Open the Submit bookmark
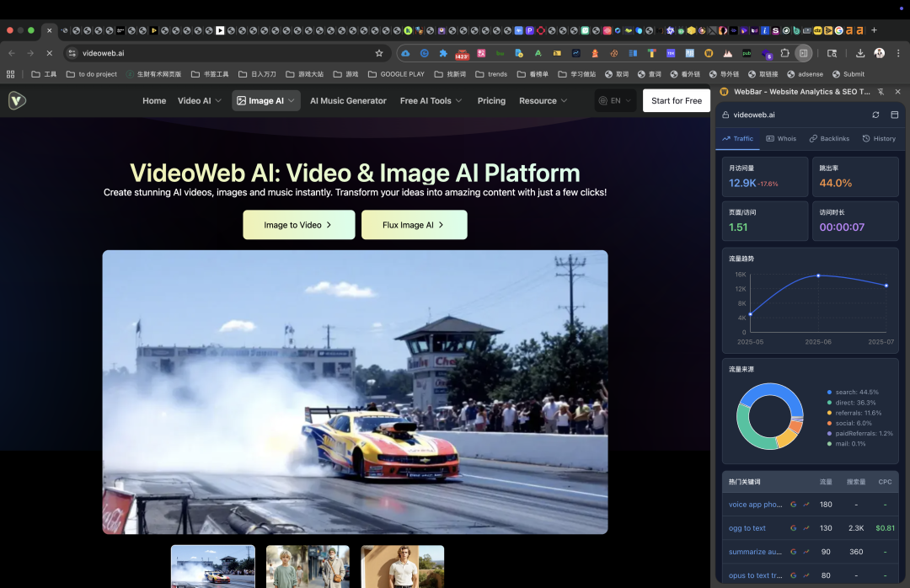The height and width of the screenshot is (588, 910). click(x=848, y=74)
